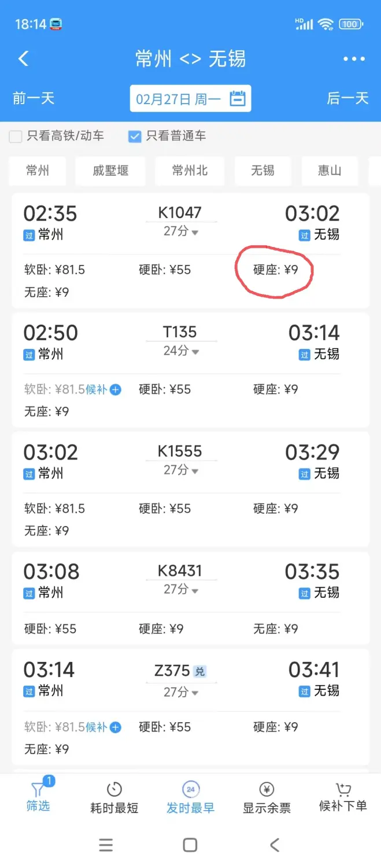The image size is (381, 868).
Task: Sort by shortest duration clock icon
Action: (114, 789)
